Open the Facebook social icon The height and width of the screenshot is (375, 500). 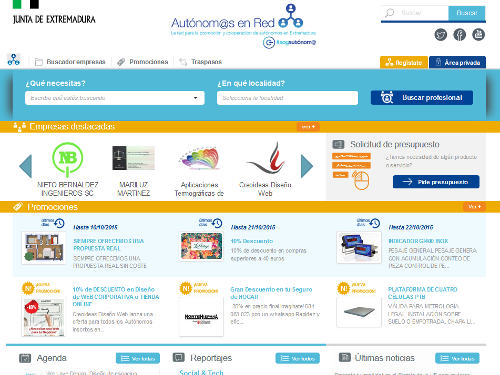coord(460,34)
